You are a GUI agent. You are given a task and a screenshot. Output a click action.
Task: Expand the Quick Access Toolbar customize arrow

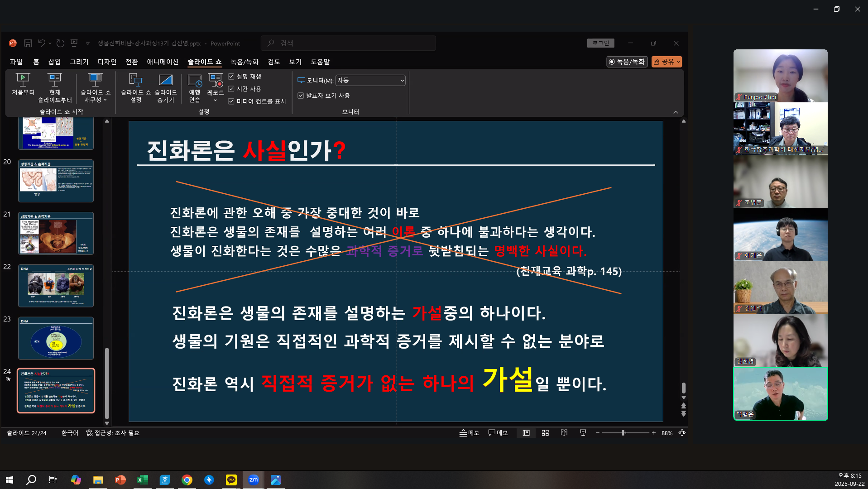[88, 43]
